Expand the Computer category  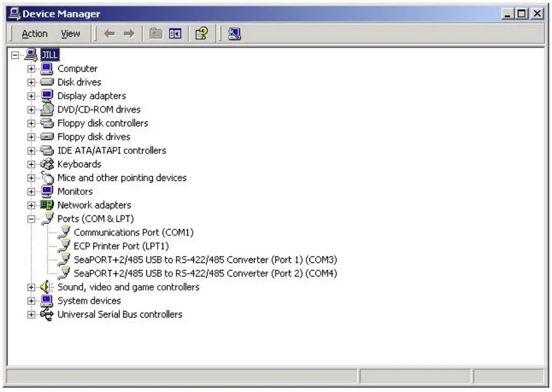point(31,69)
